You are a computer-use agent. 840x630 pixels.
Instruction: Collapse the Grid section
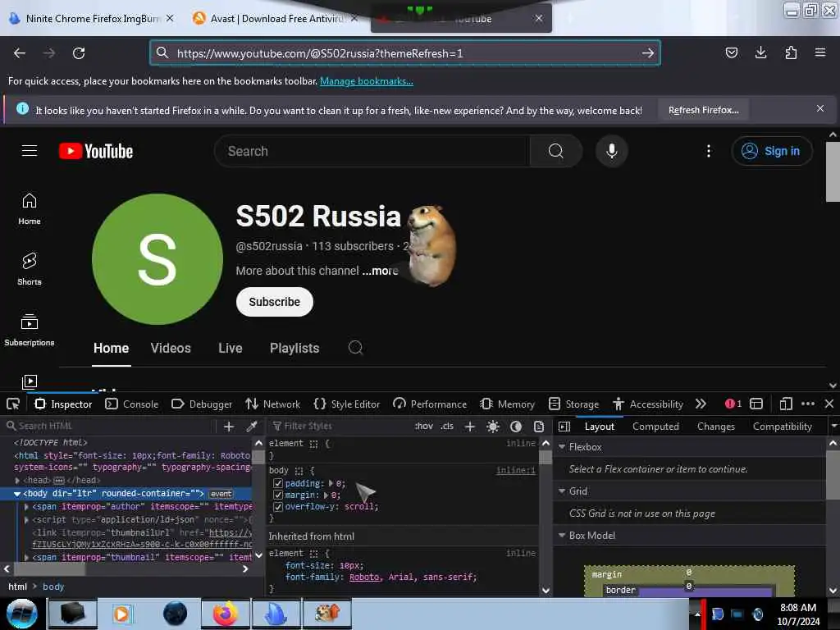(x=562, y=491)
